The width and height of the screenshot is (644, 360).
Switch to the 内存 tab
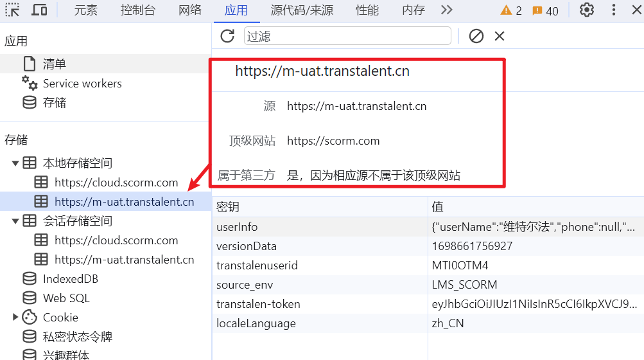[413, 10]
